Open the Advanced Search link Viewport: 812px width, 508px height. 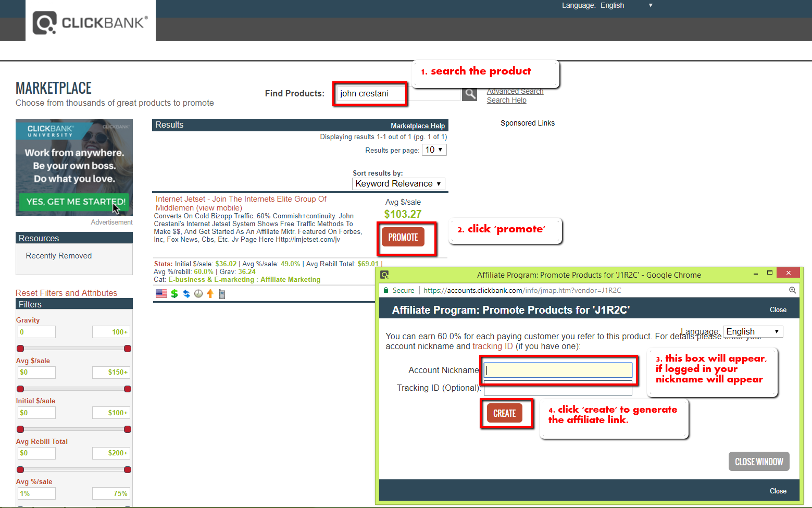tap(515, 91)
